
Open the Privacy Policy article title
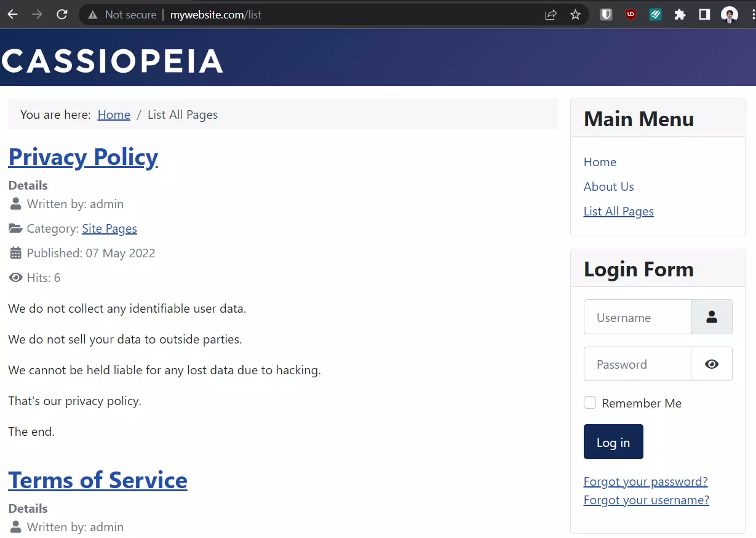pyautogui.click(x=83, y=157)
